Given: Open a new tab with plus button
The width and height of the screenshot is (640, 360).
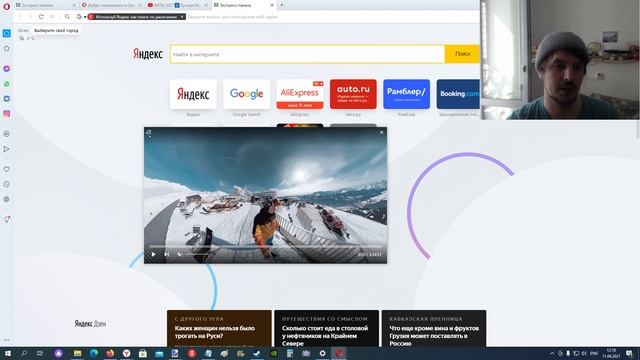Looking at the screenshot, I should tap(282, 5).
